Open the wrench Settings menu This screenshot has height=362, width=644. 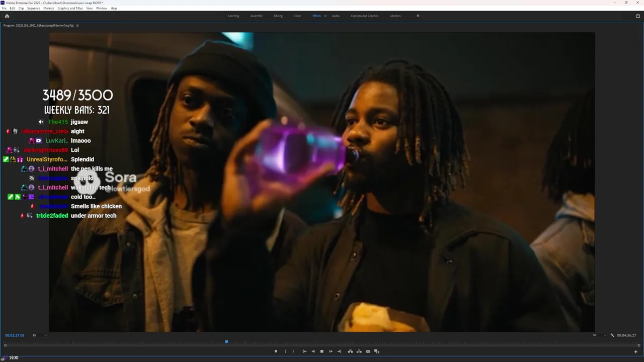(612, 335)
